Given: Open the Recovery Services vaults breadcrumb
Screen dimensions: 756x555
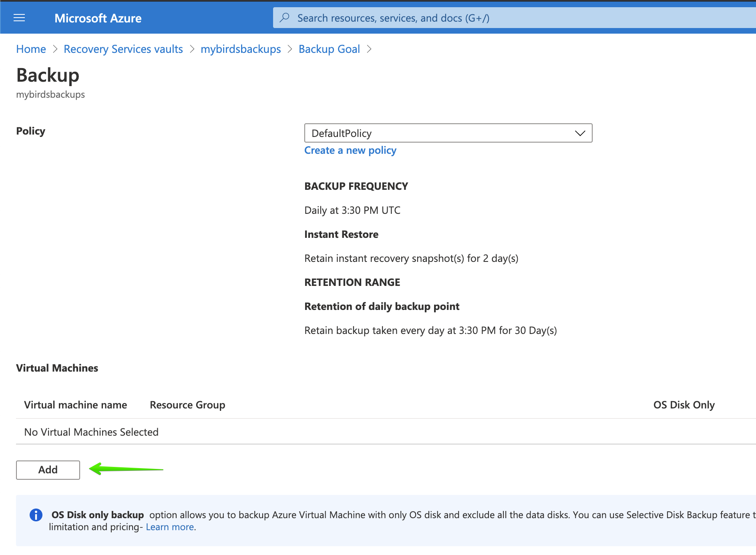Looking at the screenshot, I should click(x=123, y=49).
